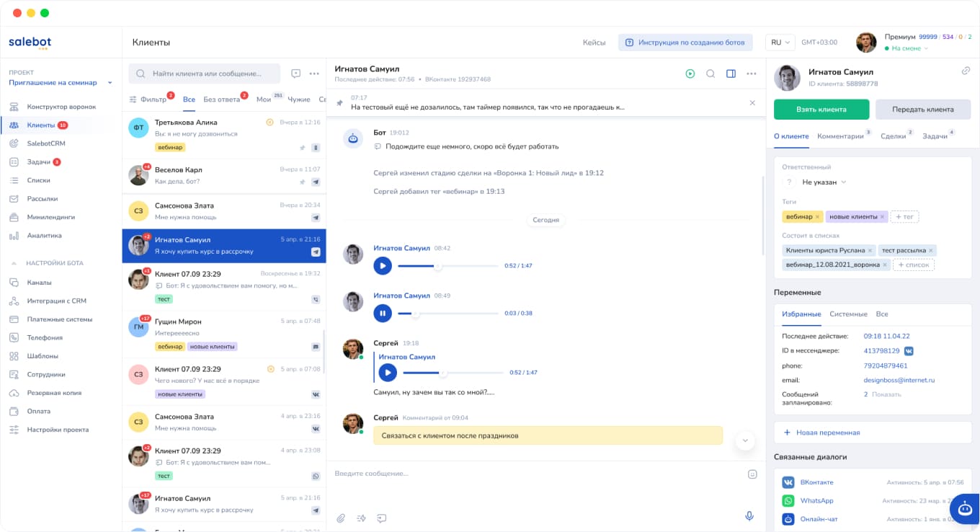980x532 pixels.
Task: Click the run bot play icon in chat header
Action: click(x=690, y=74)
